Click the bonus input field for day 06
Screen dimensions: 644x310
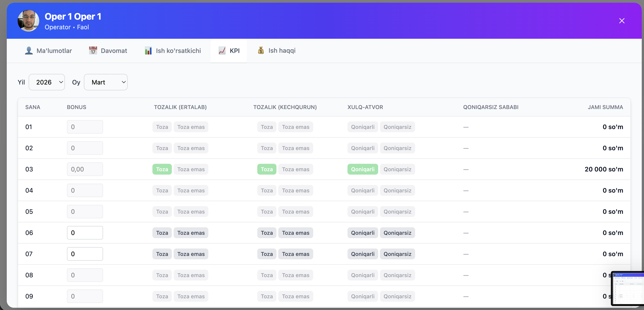[x=85, y=233]
